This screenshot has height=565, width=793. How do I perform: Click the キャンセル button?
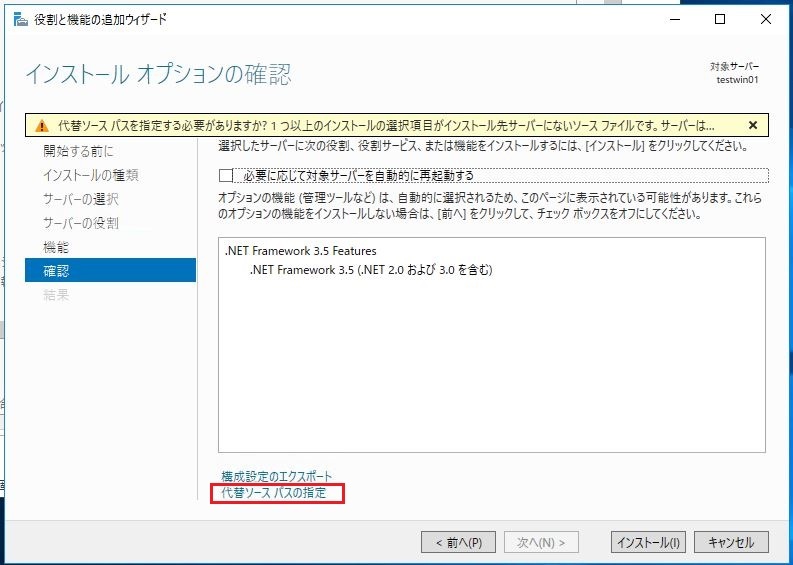[x=731, y=542]
